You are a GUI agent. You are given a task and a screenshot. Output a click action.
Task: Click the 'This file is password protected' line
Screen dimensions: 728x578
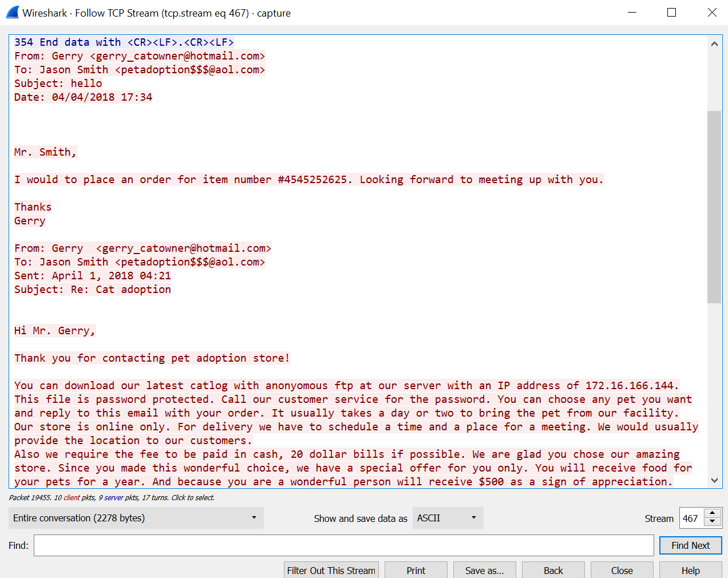pyautogui.click(x=353, y=399)
